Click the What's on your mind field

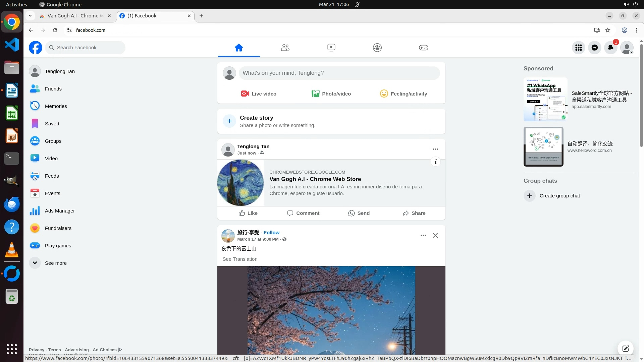coord(339,73)
